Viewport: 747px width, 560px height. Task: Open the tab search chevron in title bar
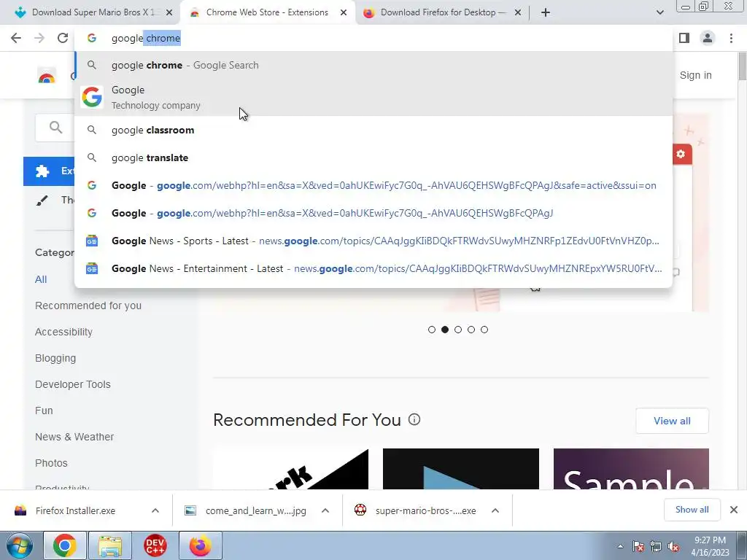(x=659, y=12)
